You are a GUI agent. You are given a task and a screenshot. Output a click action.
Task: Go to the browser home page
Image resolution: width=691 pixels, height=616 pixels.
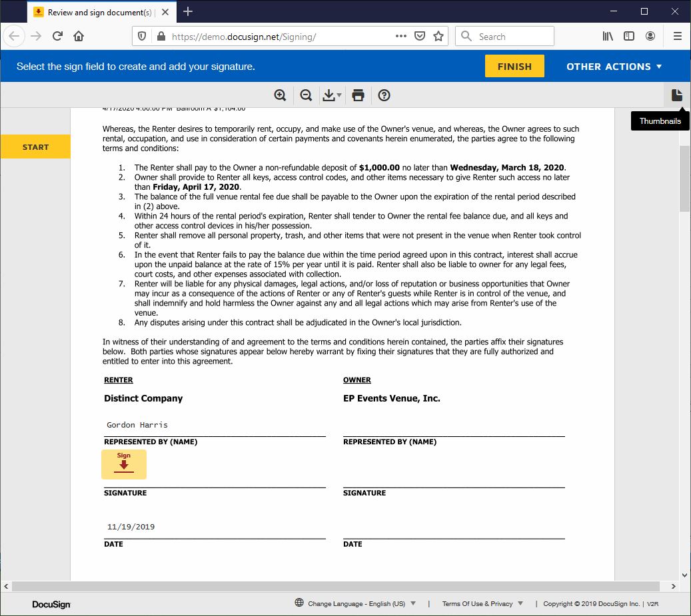79,36
